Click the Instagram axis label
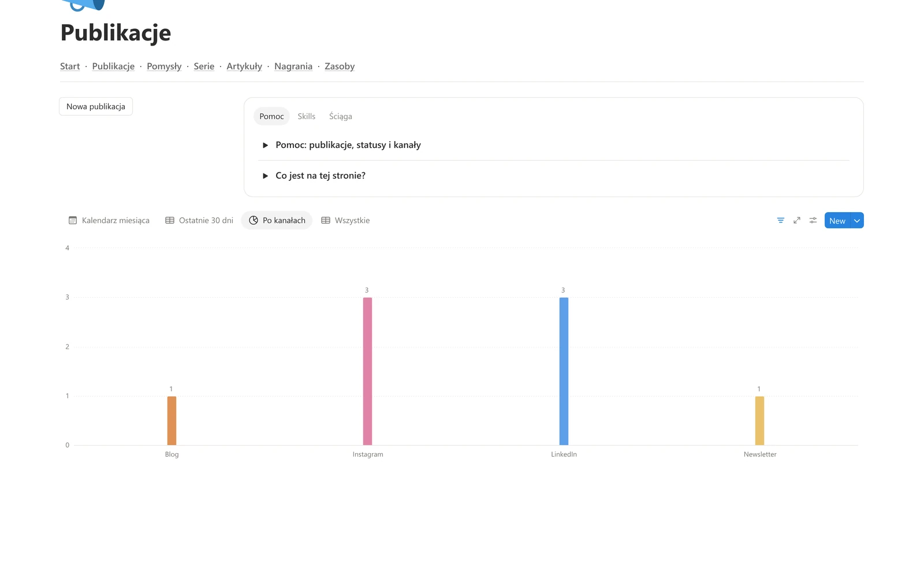The height and width of the screenshot is (578, 924). (368, 454)
